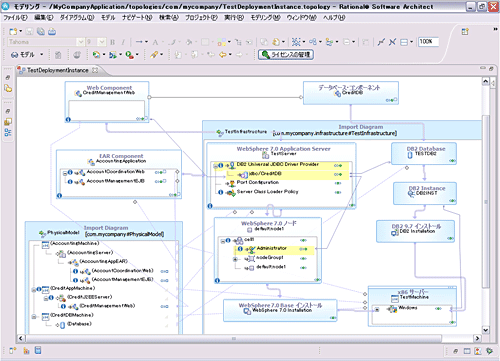Click the EAR Component info icon

click(x=59, y=196)
